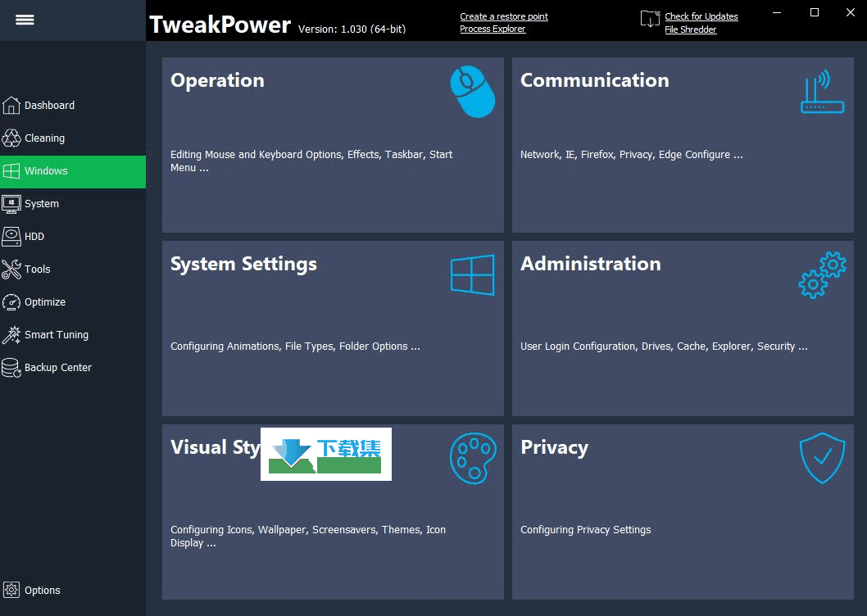Screen dimensions: 867x616
Task: Open the Backup Center
Action: (x=73, y=367)
